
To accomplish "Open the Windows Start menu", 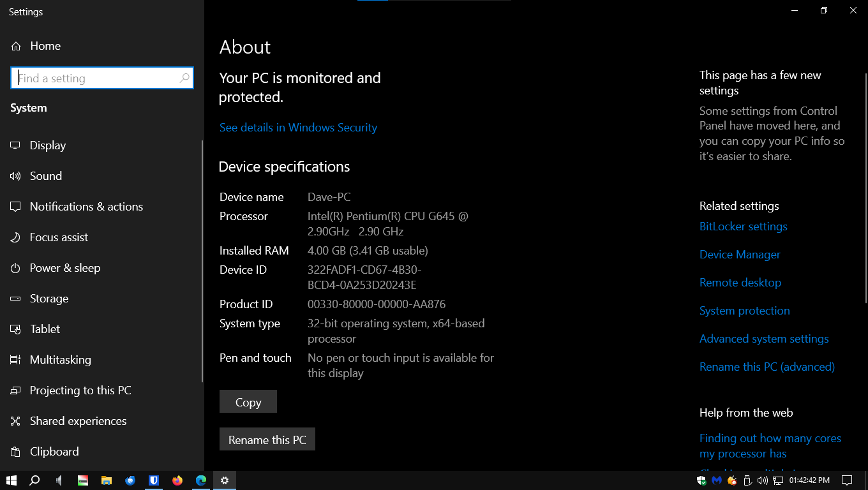I will pyautogui.click(x=11, y=480).
